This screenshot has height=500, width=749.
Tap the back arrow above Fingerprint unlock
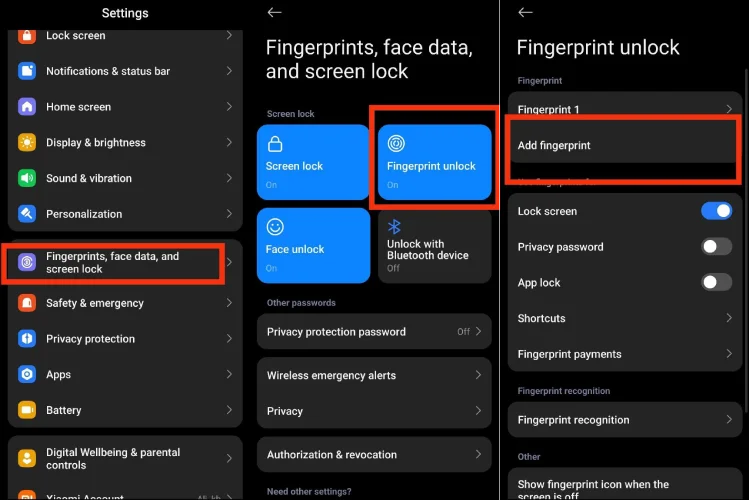(525, 13)
